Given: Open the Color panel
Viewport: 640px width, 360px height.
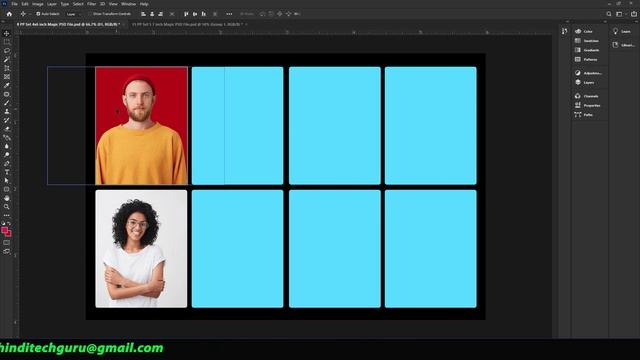Looking at the screenshot, I should (588, 31).
